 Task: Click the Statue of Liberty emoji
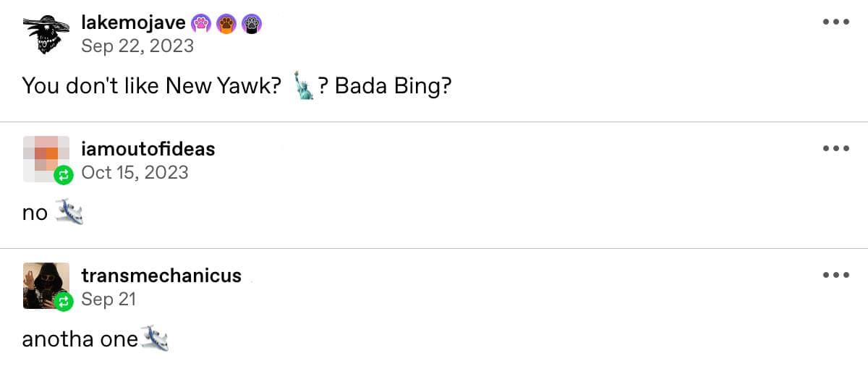point(304,87)
